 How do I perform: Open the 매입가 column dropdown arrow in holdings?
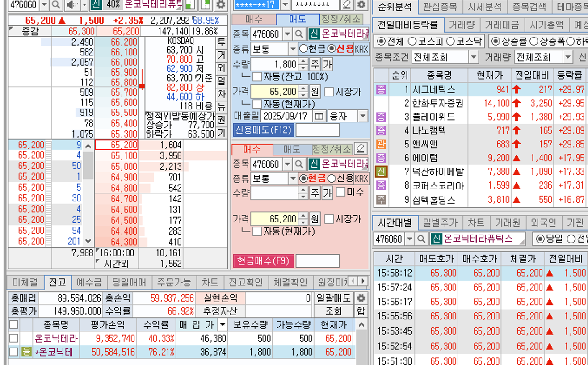tap(222, 325)
